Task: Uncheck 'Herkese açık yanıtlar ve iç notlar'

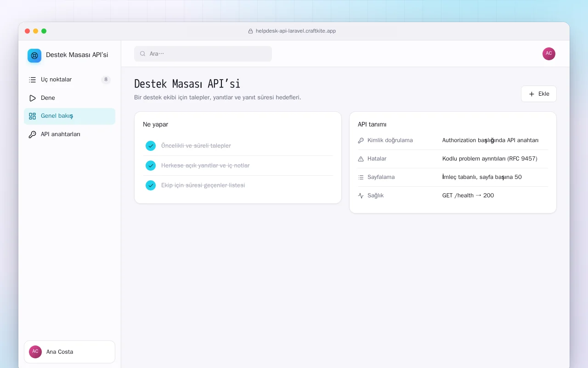Action: (151, 166)
